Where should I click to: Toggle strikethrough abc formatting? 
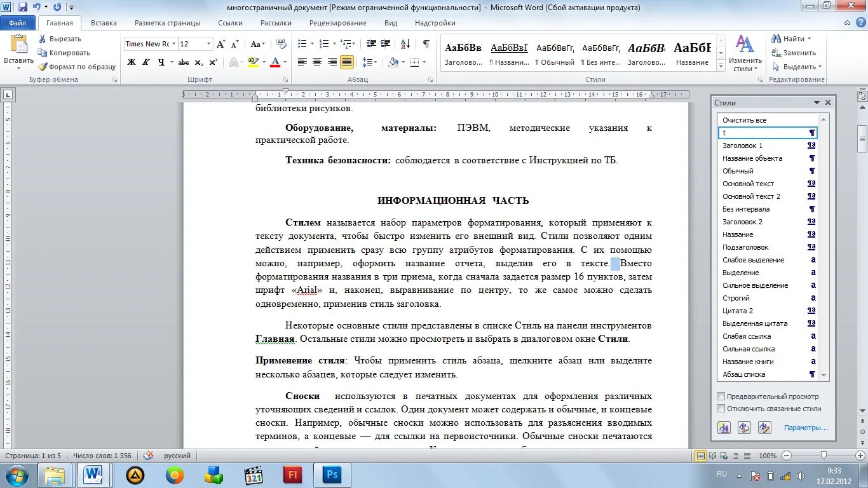184,62
